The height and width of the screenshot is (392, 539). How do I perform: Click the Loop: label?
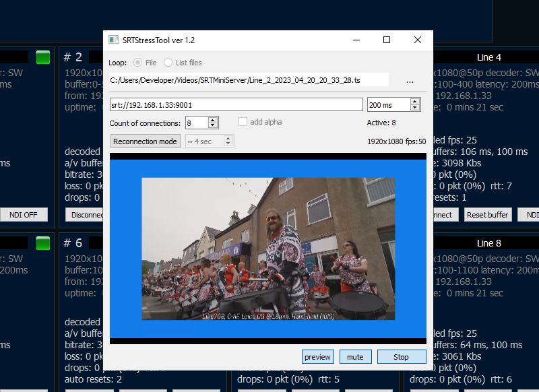(117, 63)
